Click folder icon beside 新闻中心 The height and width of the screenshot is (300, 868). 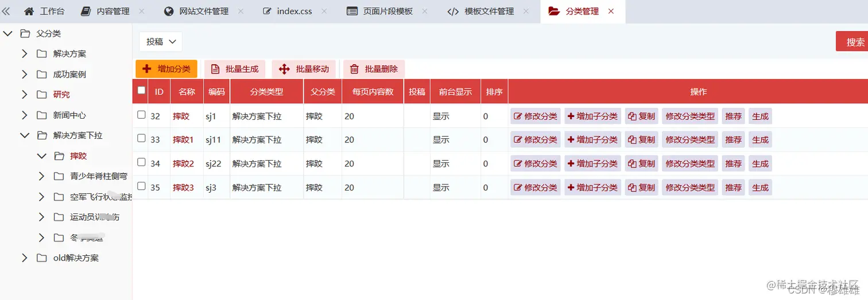41,115
